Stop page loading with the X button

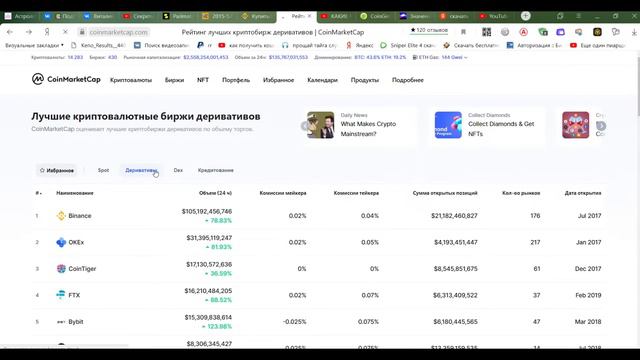coord(65,32)
